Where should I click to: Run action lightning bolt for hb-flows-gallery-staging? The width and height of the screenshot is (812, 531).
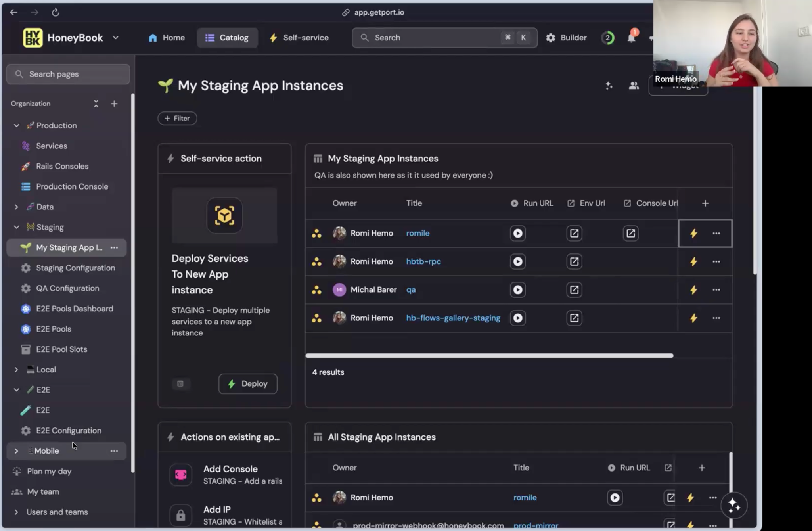coord(693,318)
